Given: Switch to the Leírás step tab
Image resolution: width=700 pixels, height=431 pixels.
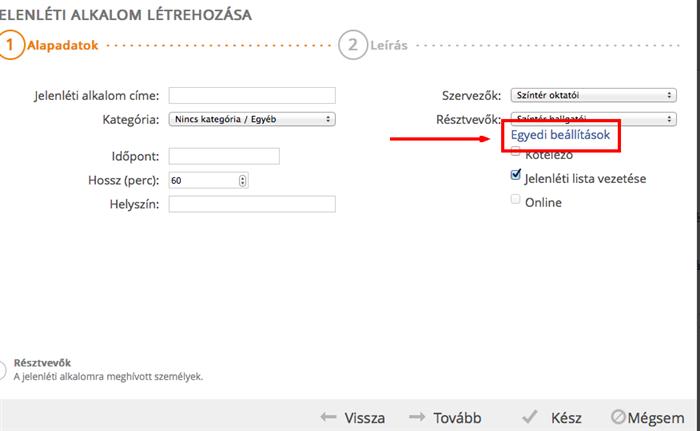Looking at the screenshot, I should tap(389, 45).
